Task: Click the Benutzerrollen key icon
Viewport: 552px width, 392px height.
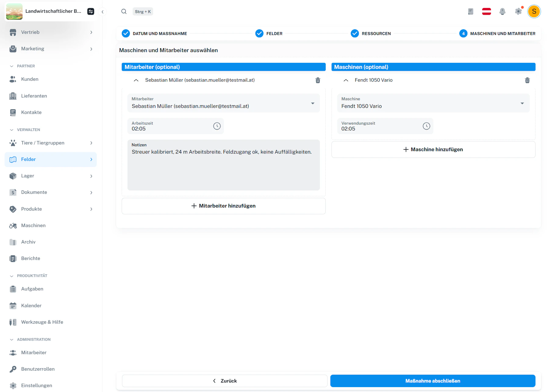Action: coord(13,369)
